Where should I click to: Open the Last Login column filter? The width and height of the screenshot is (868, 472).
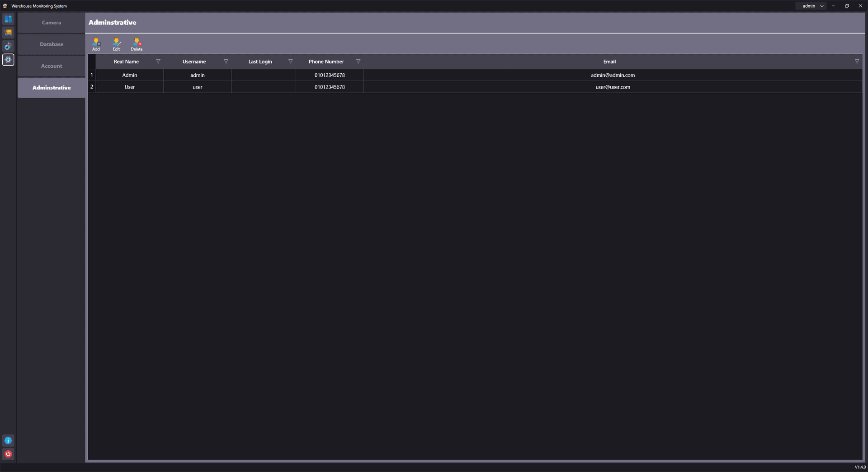[290, 61]
